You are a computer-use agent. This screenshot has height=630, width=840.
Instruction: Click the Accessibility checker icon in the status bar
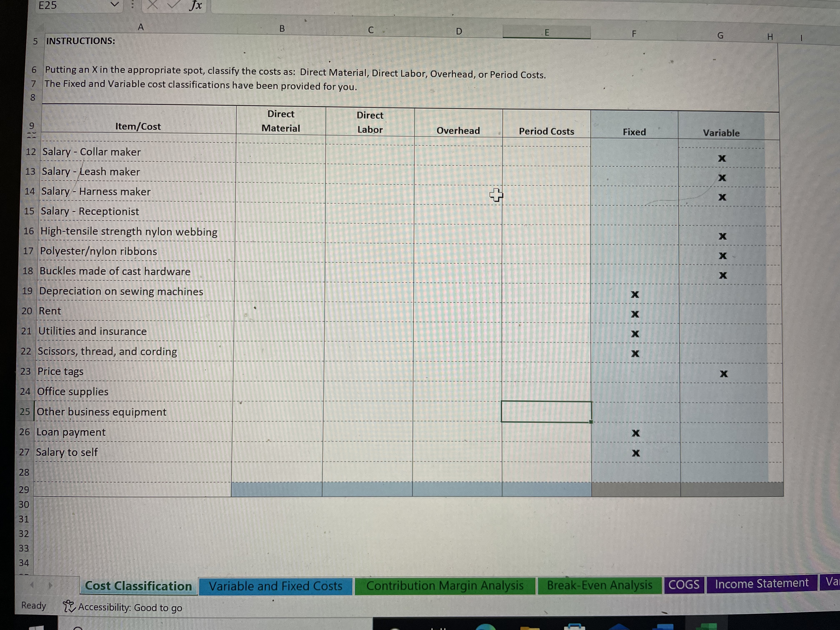(69, 606)
